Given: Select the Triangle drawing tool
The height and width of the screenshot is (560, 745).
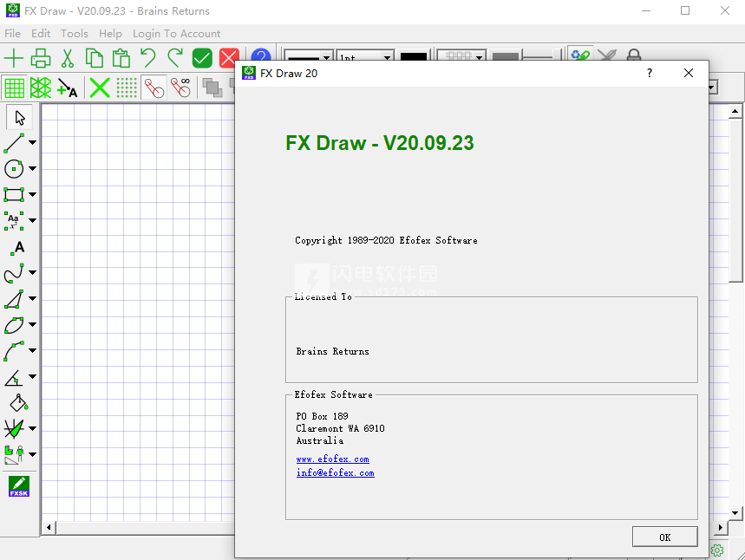Looking at the screenshot, I should [14, 299].
